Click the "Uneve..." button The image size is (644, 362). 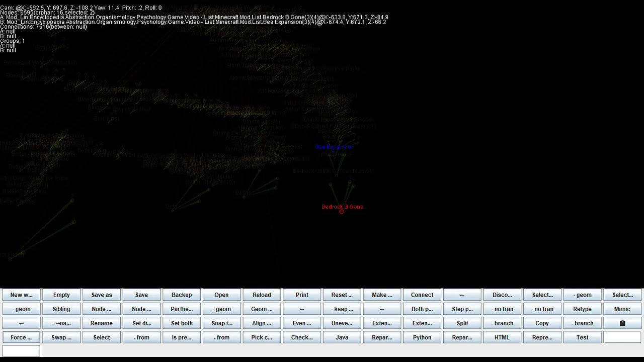342,323
